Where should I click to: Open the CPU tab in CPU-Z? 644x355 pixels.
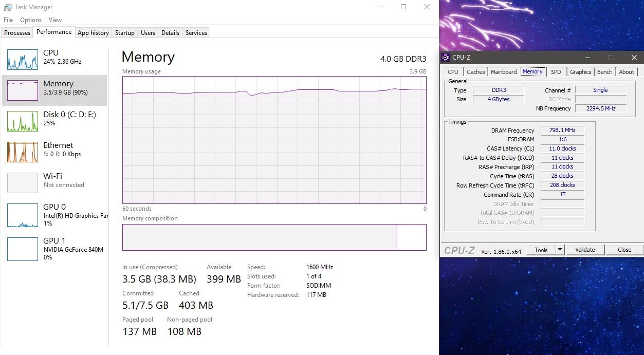453,72
